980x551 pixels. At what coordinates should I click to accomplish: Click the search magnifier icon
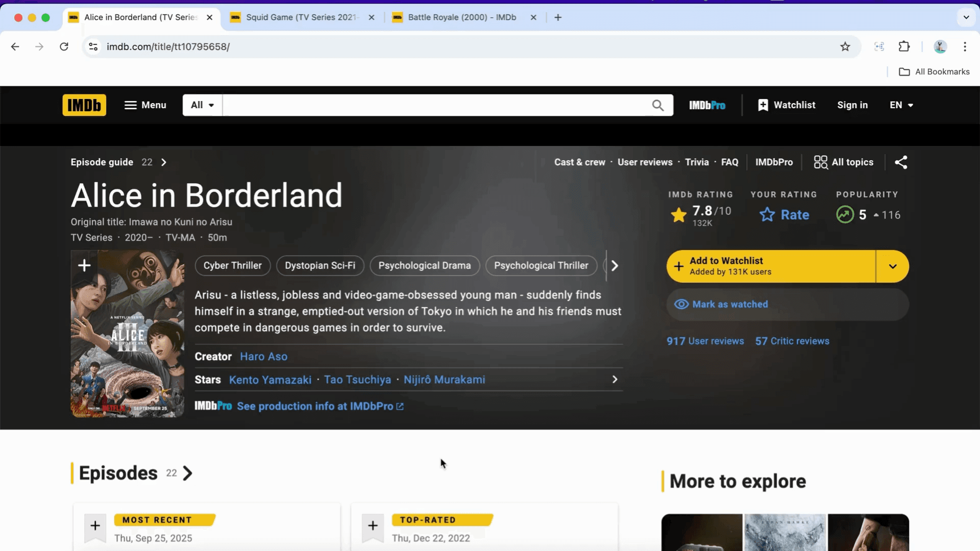coord(657,105)
